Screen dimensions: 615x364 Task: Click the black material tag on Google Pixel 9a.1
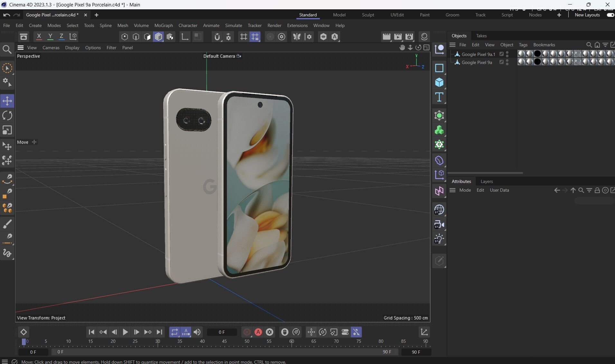pos(537,54)
